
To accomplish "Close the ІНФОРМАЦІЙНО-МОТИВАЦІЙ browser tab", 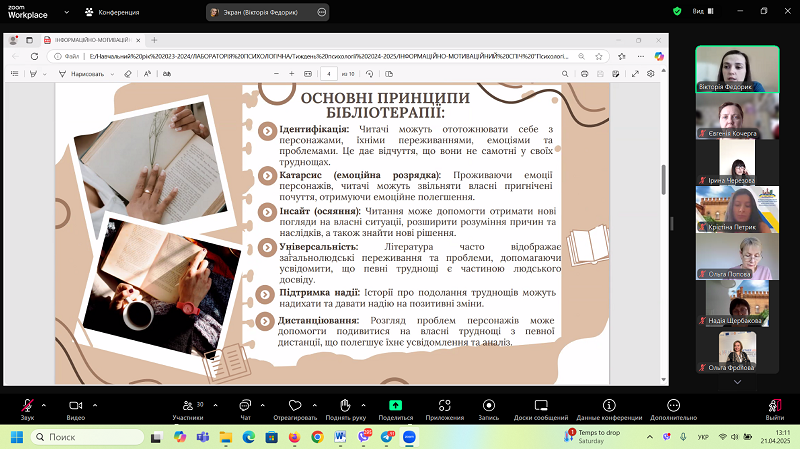I will [138, 40].
